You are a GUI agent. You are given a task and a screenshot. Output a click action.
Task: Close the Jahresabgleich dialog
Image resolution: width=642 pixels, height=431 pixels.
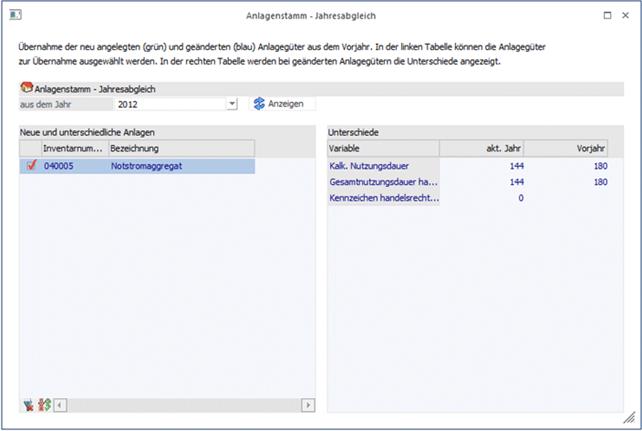coord(628,16)
